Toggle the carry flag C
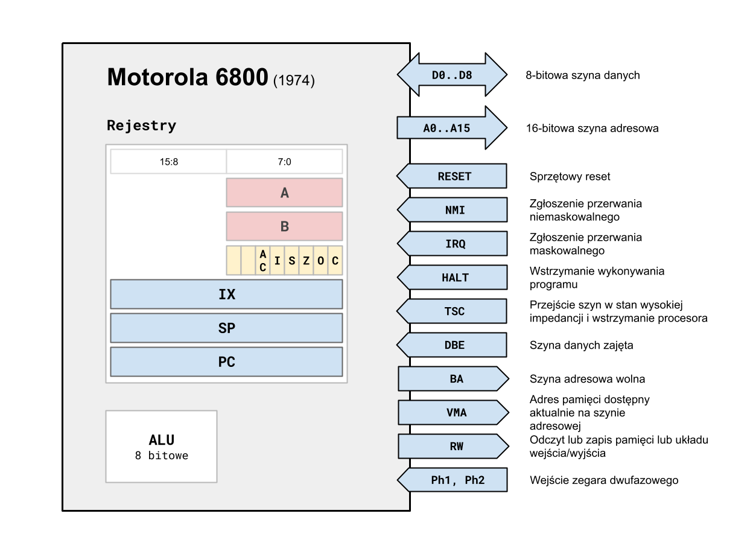Screen dimensions: 753x560 coord(334,261)
